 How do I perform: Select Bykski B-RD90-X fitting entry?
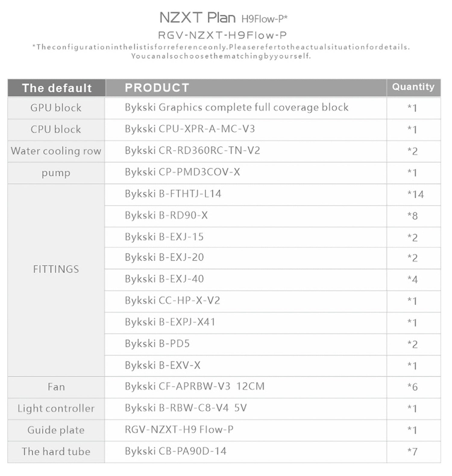(166, 215)
